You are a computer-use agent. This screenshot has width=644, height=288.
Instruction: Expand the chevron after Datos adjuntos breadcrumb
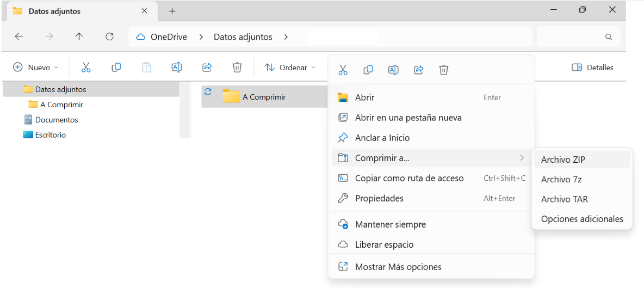tap(286, 37)
